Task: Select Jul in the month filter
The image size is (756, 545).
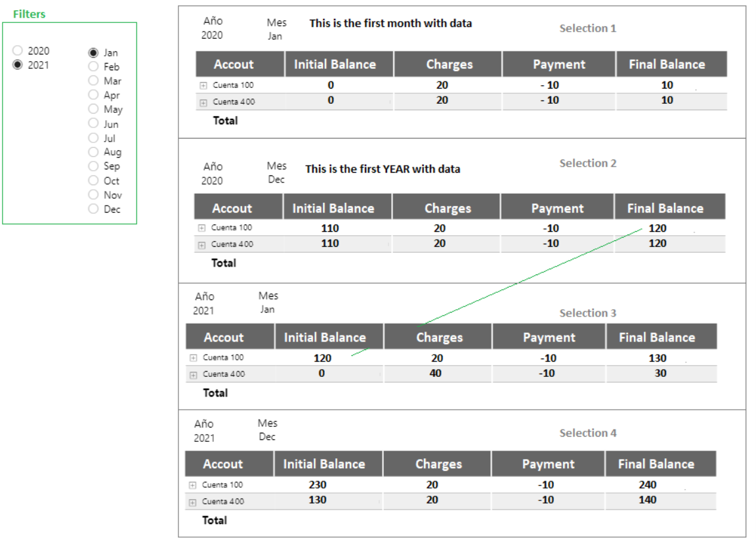Action: coord(94,138)
